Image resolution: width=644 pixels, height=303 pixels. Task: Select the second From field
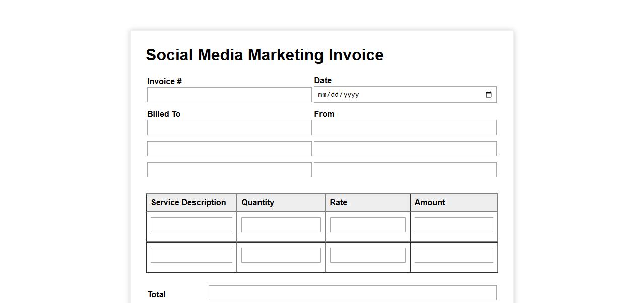pyautogui.click(x=405, y=149)
